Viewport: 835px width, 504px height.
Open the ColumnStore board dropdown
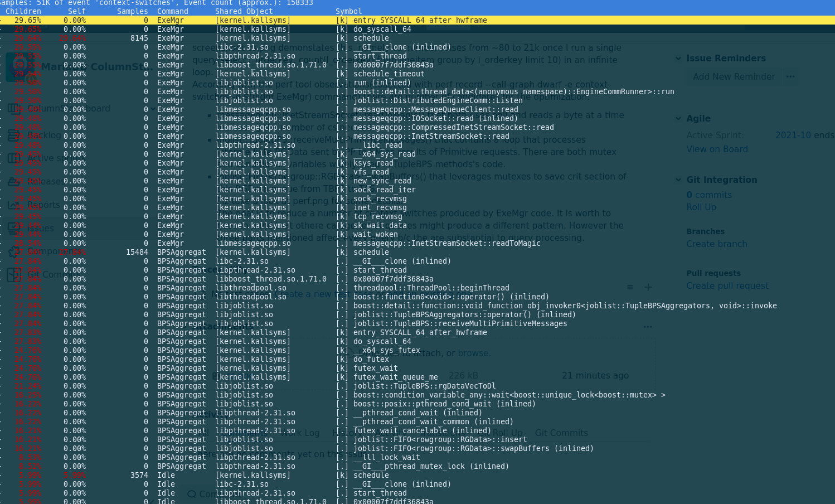[x=153, y=109]
